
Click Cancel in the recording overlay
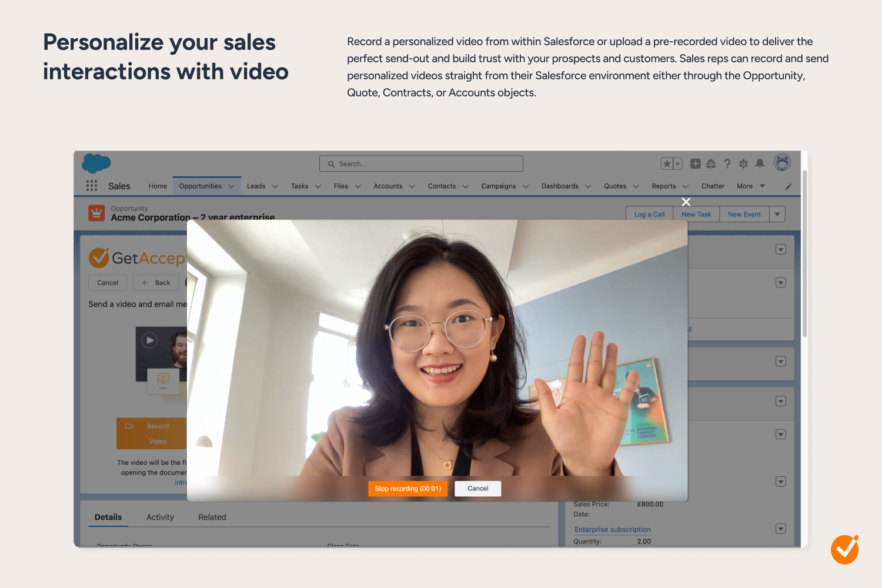pos(477,489)
